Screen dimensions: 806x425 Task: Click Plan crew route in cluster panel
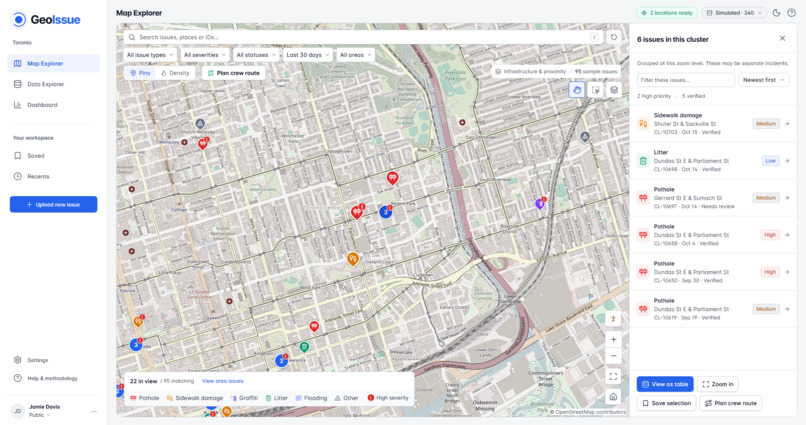730,403
